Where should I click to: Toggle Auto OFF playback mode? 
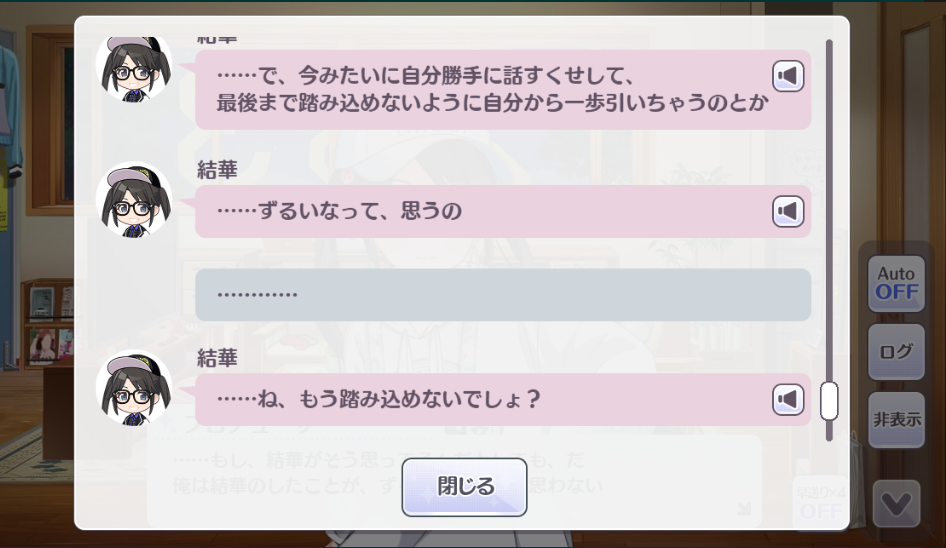pos(896,284)
